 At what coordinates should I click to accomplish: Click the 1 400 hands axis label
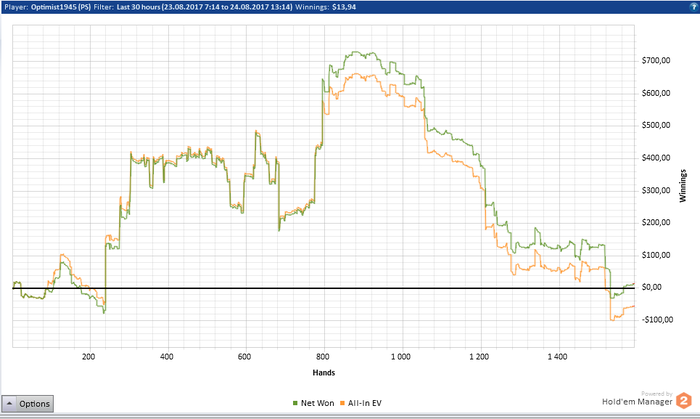tap(557, 357)
